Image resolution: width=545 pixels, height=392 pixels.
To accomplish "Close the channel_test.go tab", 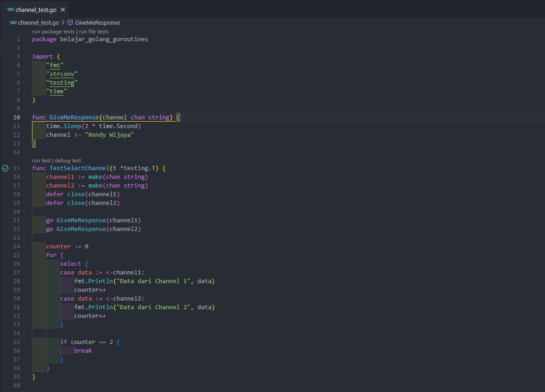I will pos(63,10).
